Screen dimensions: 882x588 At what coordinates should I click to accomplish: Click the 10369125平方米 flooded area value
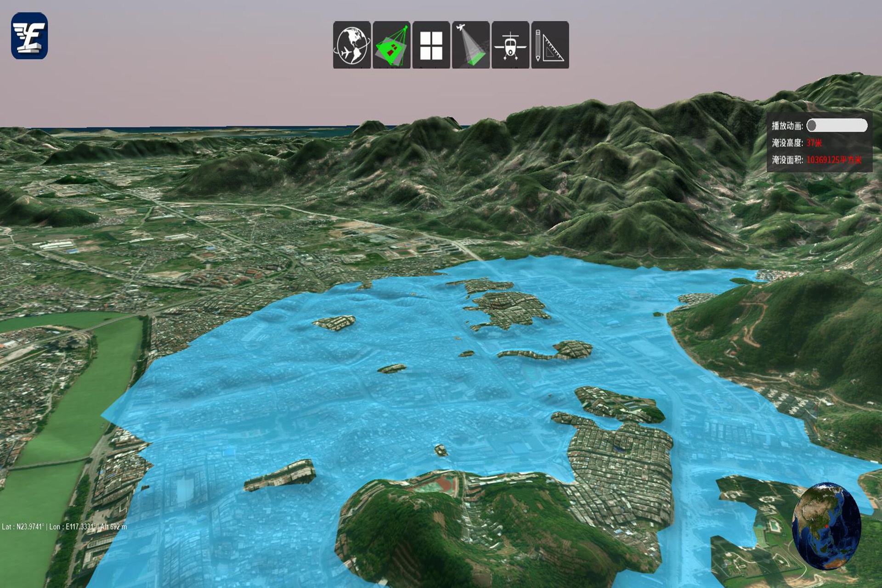pyautogui.click(x=834, y=160)
